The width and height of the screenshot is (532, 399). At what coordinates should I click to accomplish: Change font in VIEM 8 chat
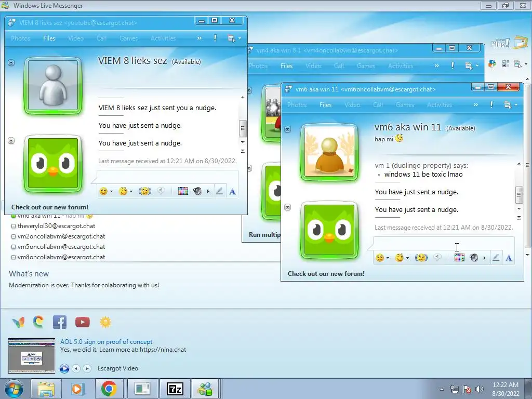coord(232,192)
